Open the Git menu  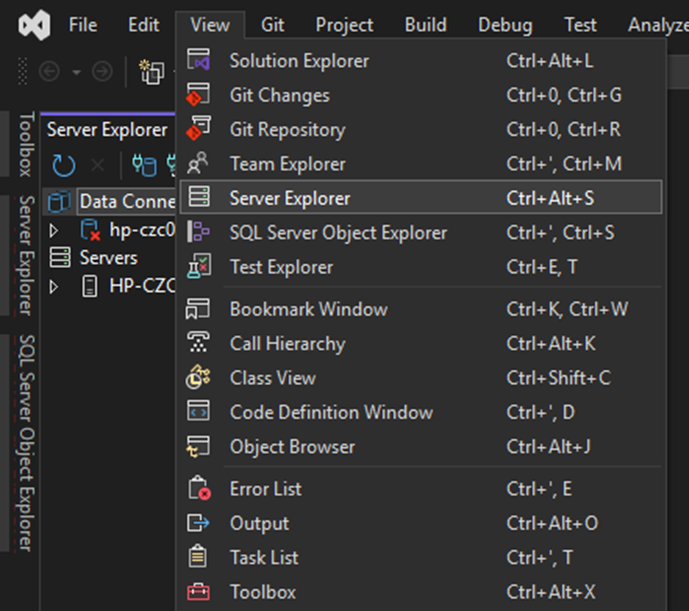point(272,25)
